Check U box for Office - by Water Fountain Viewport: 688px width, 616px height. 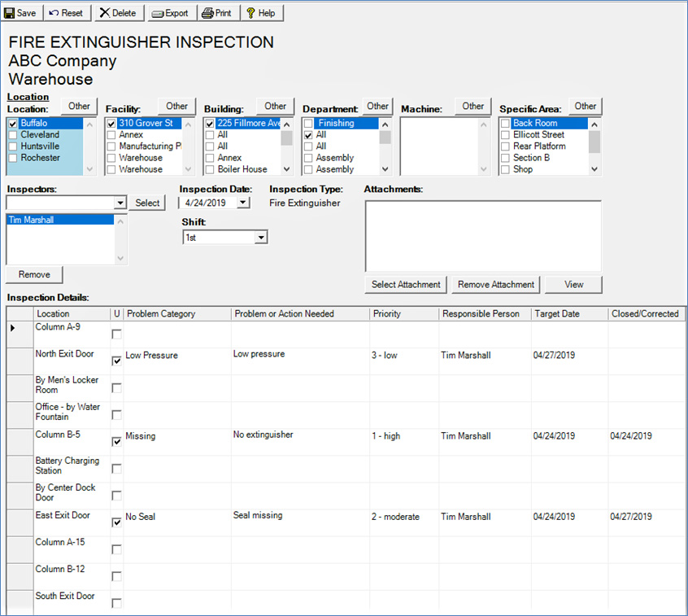(x=117, y=415)
